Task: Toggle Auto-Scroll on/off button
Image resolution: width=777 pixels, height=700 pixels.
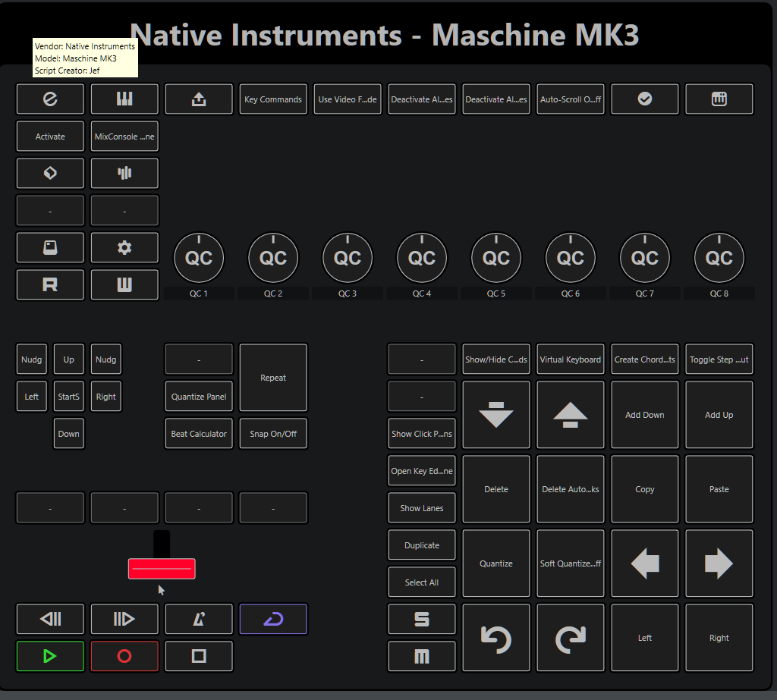Action: pyautogui.click(x=571, y=99)
